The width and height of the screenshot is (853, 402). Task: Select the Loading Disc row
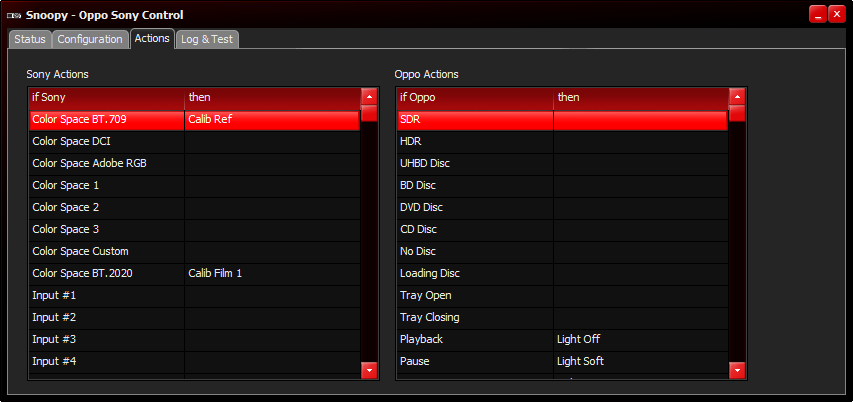point(563,274)
